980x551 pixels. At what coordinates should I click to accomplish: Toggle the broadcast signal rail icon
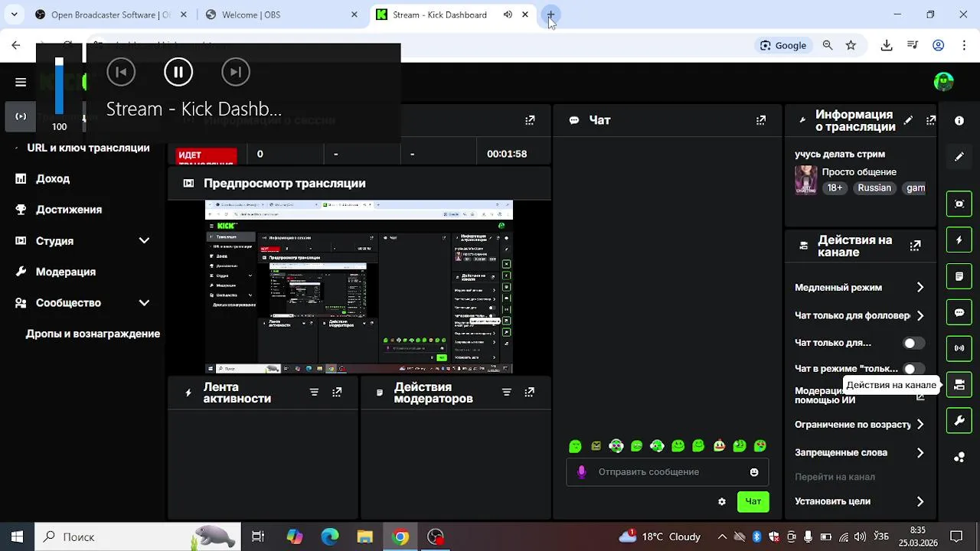959,348
